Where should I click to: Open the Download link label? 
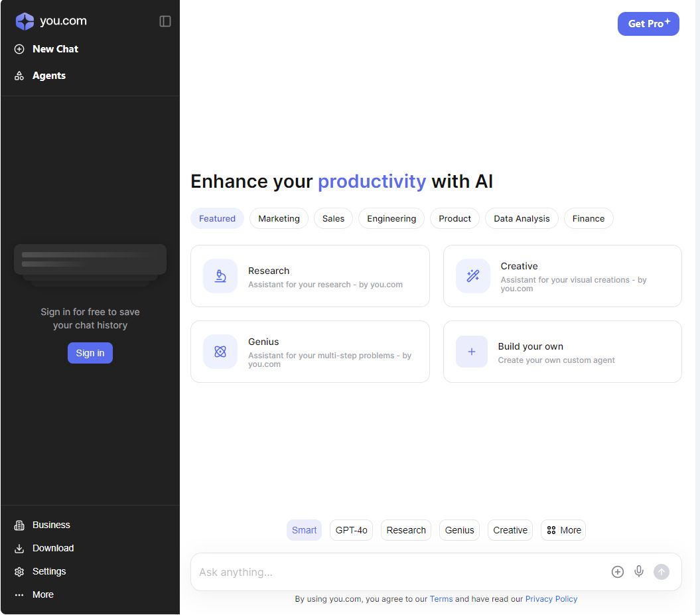click(x=53, y=549)
